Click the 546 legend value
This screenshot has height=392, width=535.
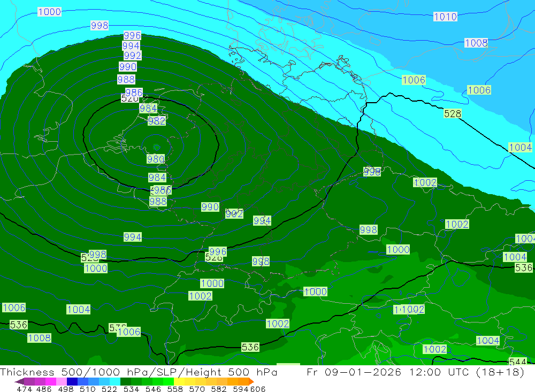click(153, 389)
